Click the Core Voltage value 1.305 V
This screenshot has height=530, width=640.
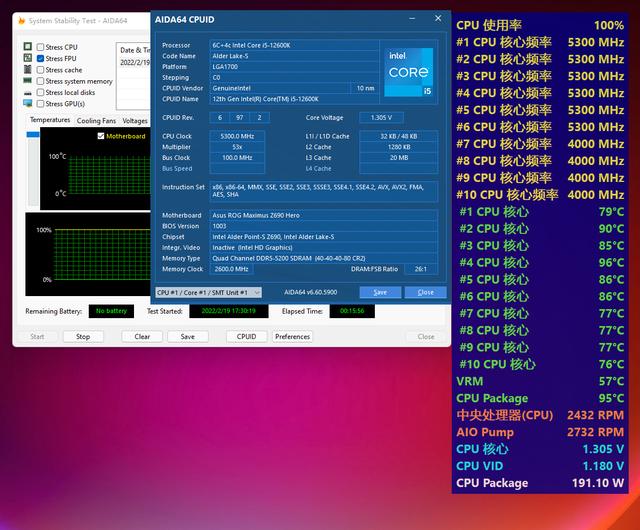point(381,118)
